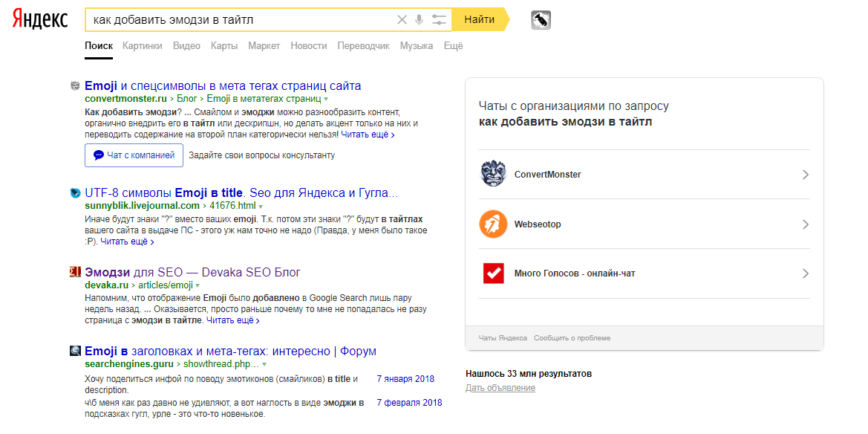
Task: Open the Ещё menu in navigation
Action: coord(453,46)
